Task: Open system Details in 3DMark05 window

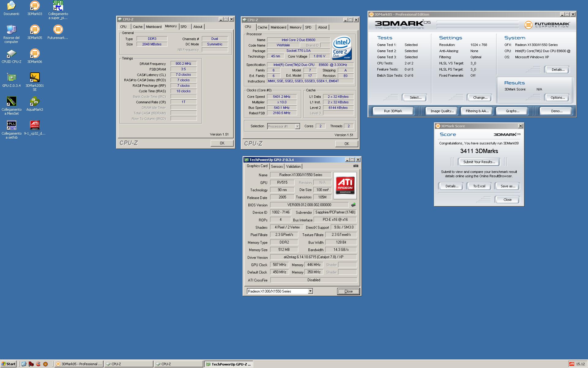Action: click(x=558, y=70)
